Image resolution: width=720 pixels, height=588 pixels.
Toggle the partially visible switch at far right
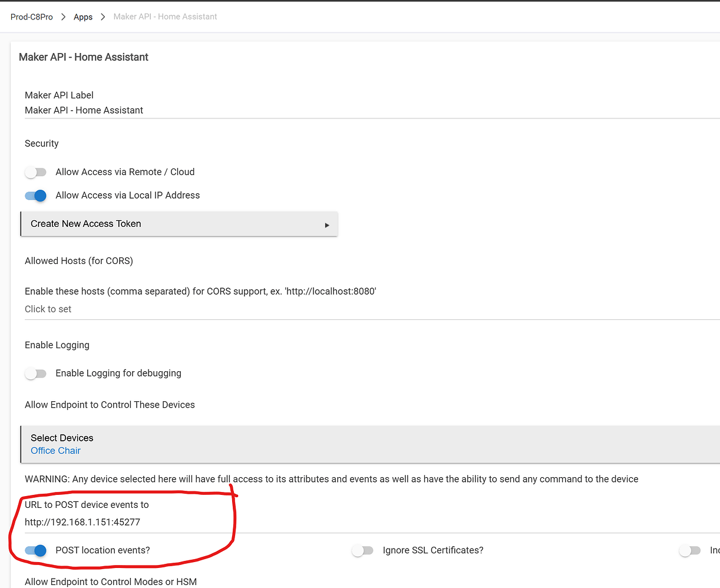(x=690, y=550)
